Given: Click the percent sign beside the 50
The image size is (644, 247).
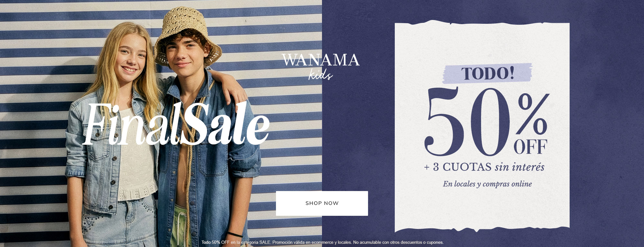Looking at the screenshot, I should click(x=533, y=114).
